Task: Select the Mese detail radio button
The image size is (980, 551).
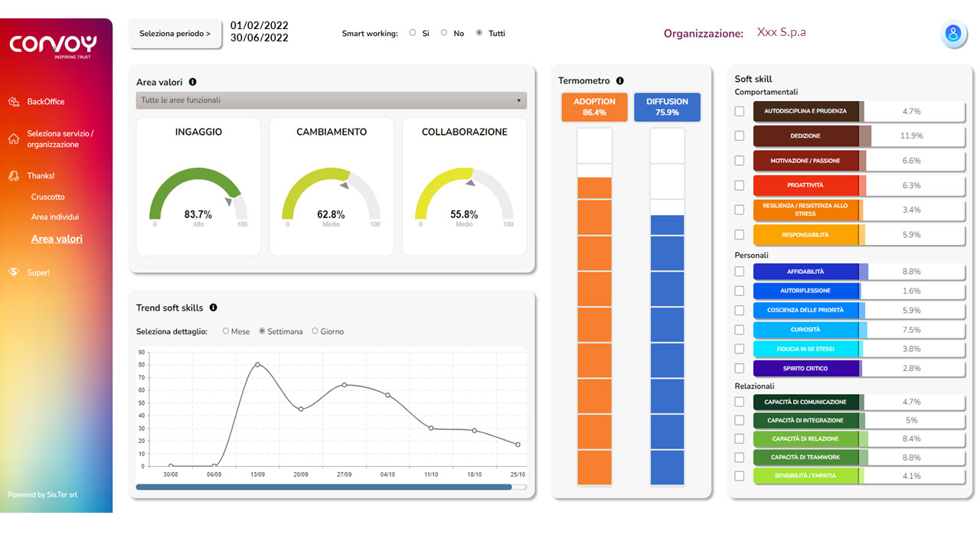Action: pos(226,331)
